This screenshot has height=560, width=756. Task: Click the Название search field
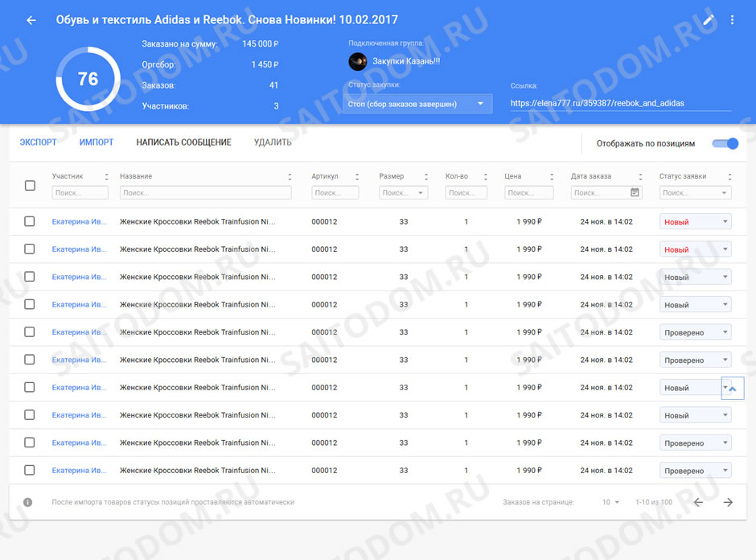click(x=205, y=192)
